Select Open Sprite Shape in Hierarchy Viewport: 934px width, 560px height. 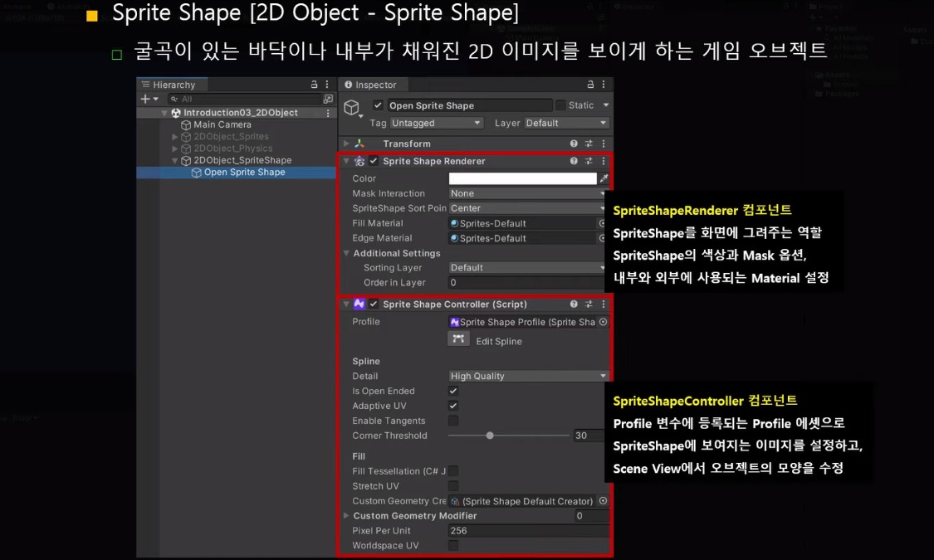coord(244,172)
